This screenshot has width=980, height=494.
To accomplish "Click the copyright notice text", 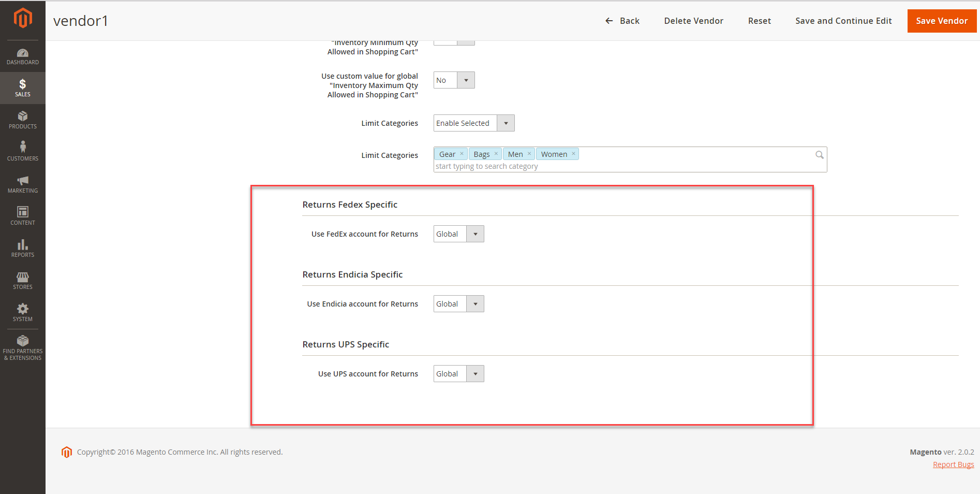I will tap(180, 452).
